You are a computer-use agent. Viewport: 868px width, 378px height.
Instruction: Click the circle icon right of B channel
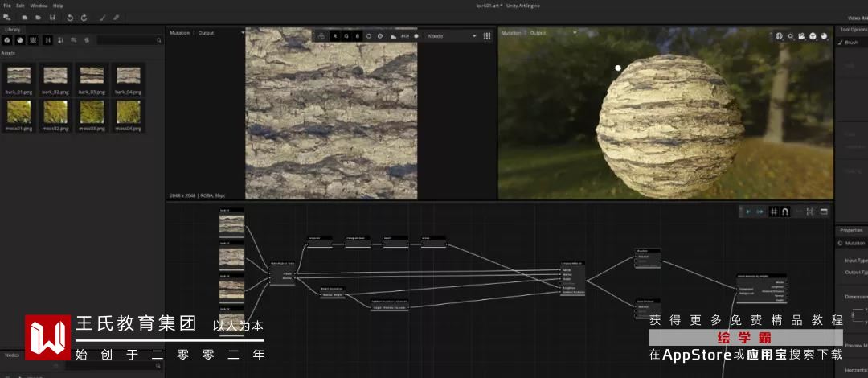tap(369, 36)
